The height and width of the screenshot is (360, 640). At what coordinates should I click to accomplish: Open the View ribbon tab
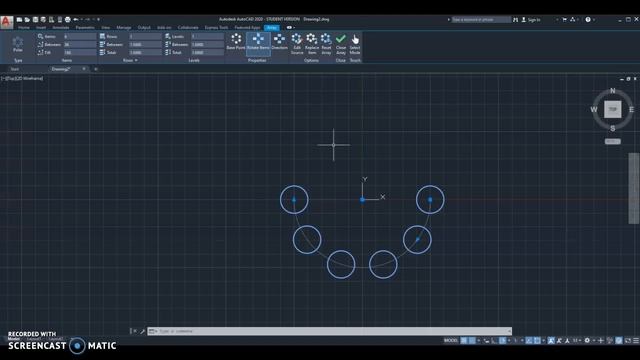pyautogui.click(x=105, y=28)
